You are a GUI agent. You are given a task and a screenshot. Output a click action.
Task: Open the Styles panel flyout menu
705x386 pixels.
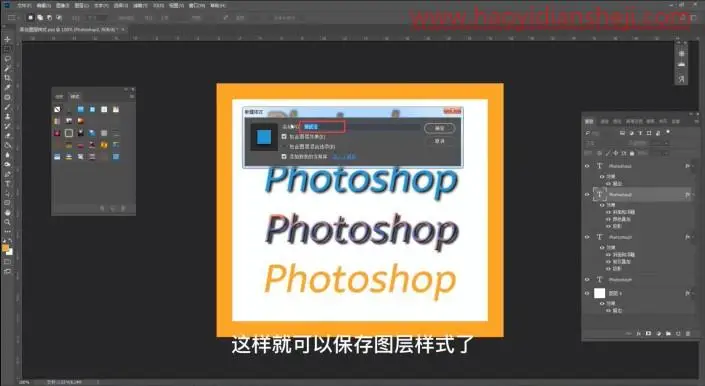tap(132, 96)
